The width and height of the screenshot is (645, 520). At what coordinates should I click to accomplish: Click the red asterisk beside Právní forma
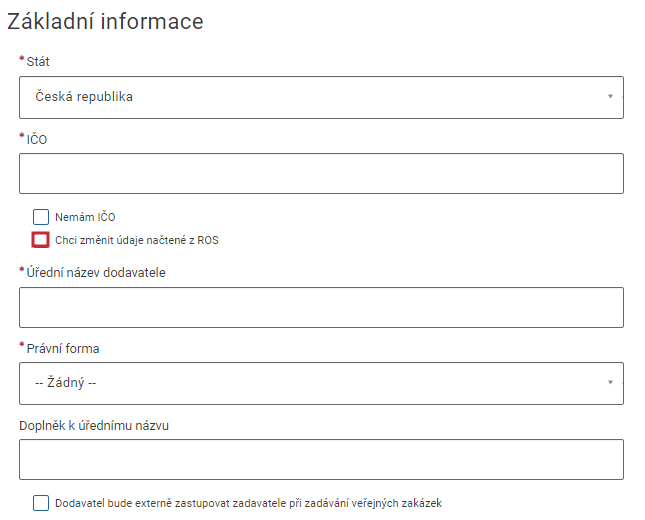pyautogui.click(x=22, y=346)
